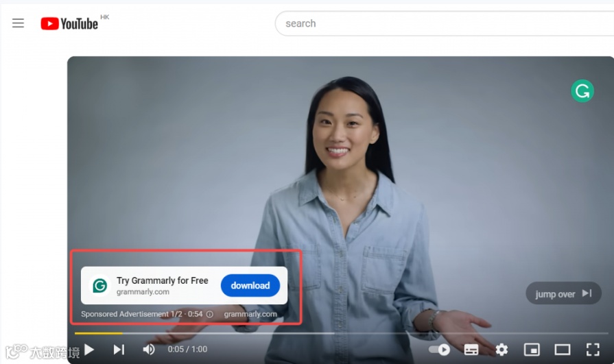Mute the volume speaker icon
Screen dimensions: 614x364
coord(148,350)
